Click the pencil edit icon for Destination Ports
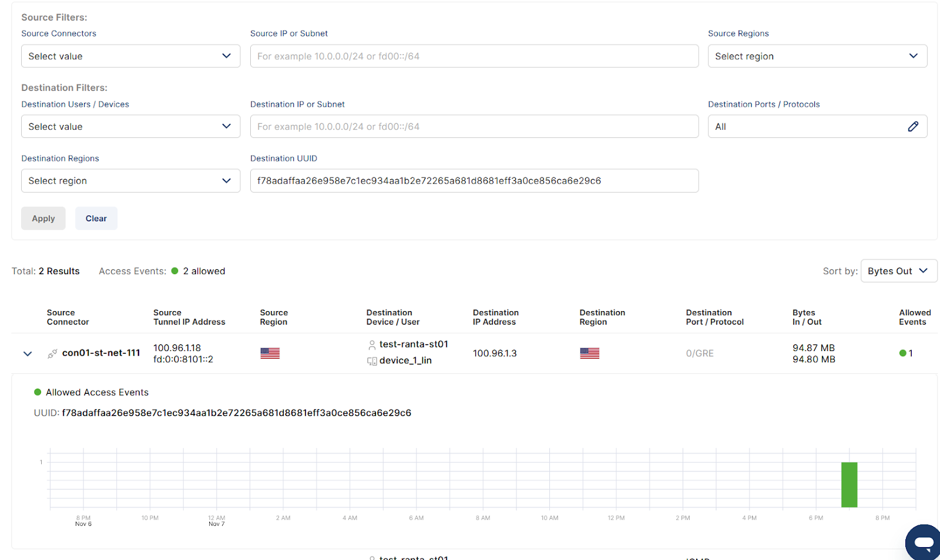The image size is (940, 560). click(912, 127)
